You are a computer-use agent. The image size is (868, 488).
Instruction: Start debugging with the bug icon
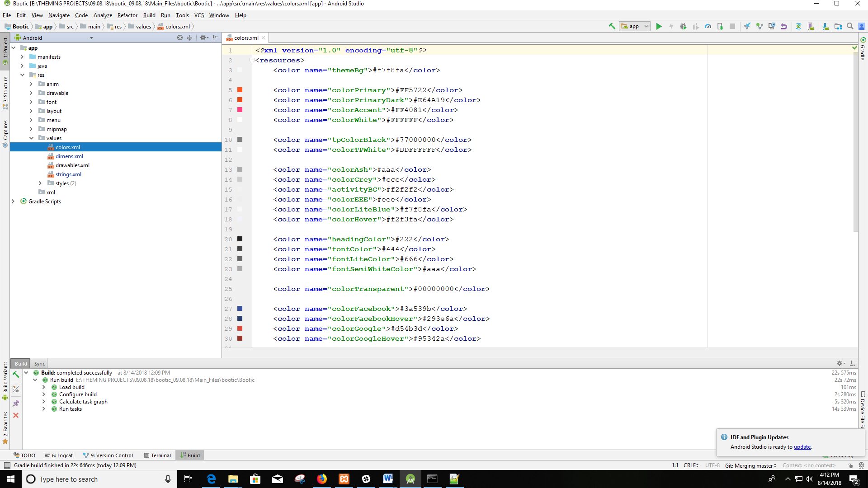[683, 26]
